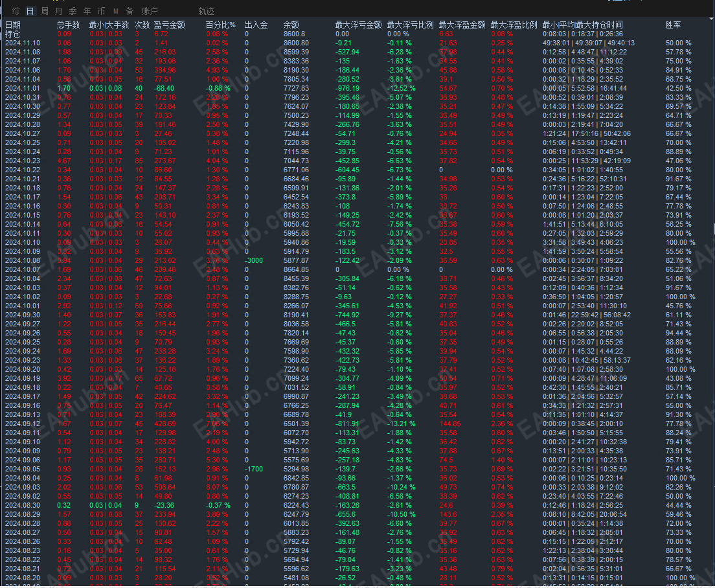715x588 pixels.
Task: Click the 最小|平均|最大持仓时间 column header
Action: [x=583, y=25]
